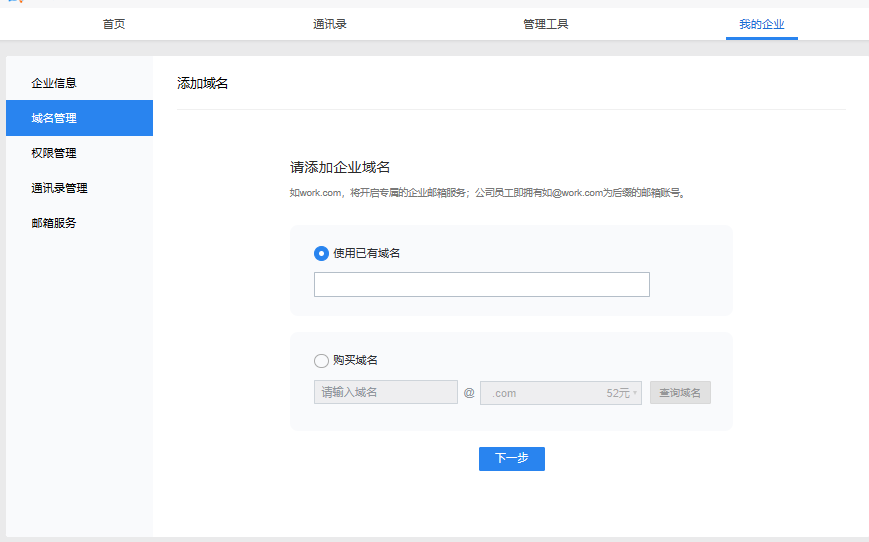Open 企业信息 in the sidebar
Screen dimensions: 869x542
(54, 83)
